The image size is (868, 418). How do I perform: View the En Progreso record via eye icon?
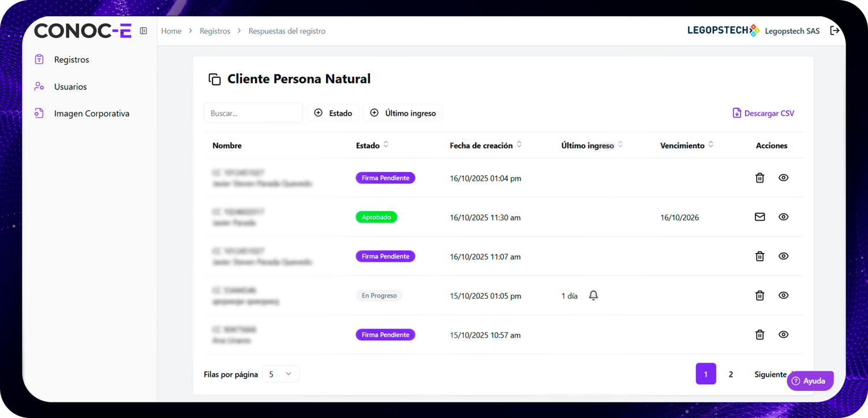(x=783, y=296)
